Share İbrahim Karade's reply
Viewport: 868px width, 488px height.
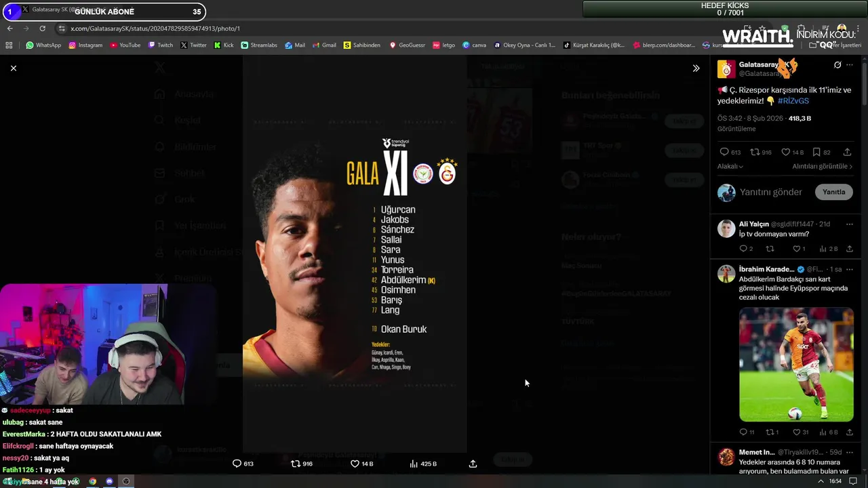click(x=849, y=432)
